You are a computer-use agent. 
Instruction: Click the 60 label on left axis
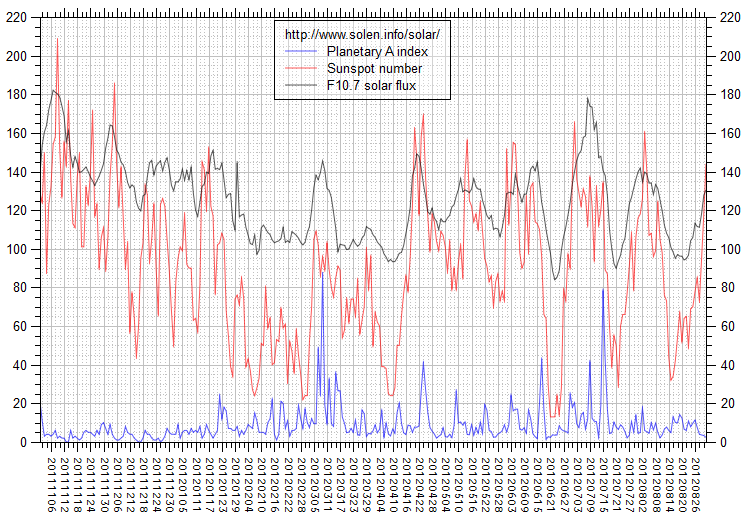pos(20,327)
